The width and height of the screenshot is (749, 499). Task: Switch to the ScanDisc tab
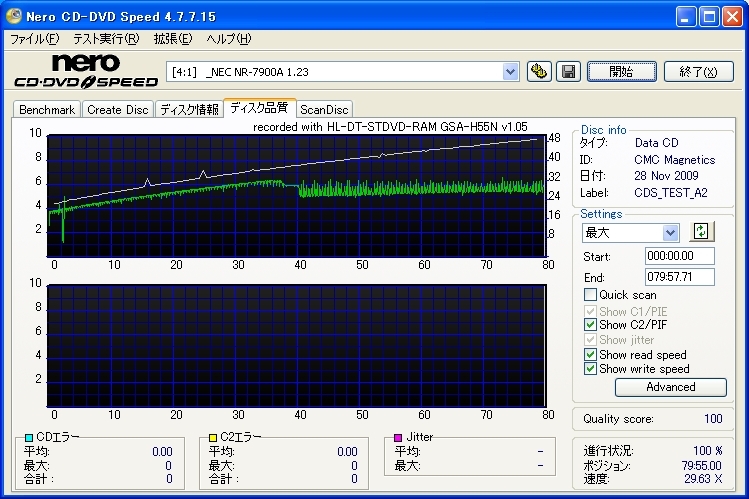click(x=325, y=110)
